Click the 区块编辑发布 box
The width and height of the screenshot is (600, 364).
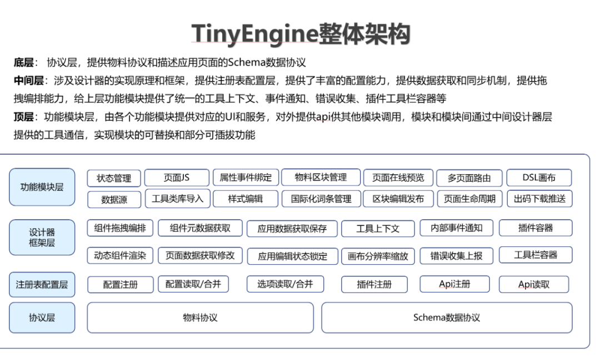click(x=398, y=199)
